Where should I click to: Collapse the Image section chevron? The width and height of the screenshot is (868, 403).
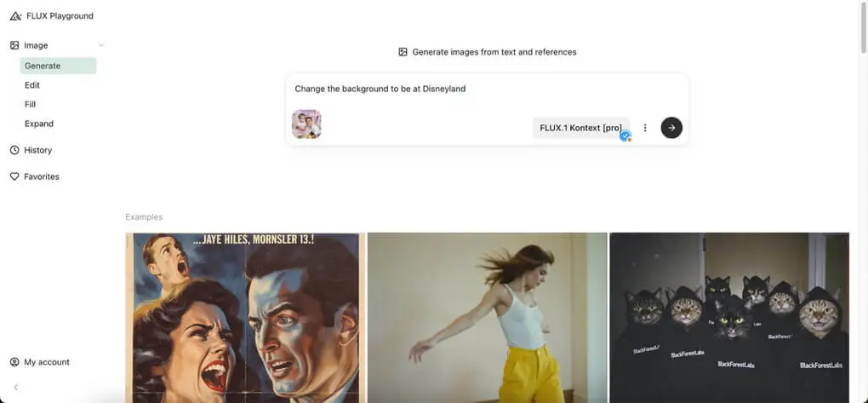pyautogui.click(x=101, y=45)
